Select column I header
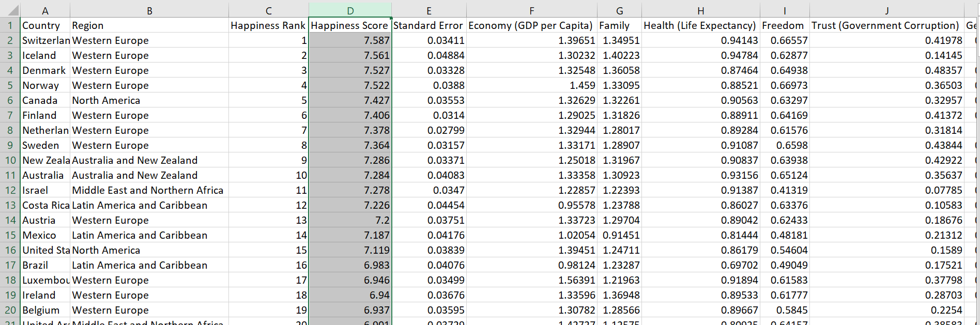This screenshot has width=980, height=325. 785,10
